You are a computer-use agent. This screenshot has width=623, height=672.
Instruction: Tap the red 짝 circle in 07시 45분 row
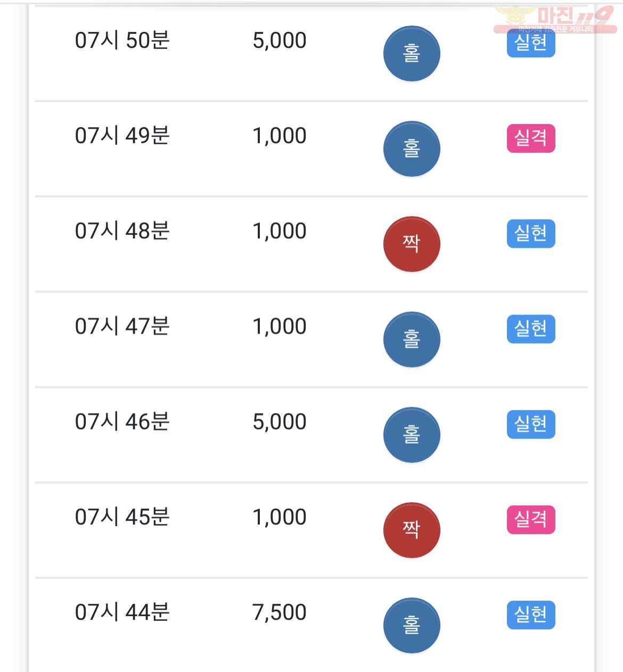(x=412, y=530)
